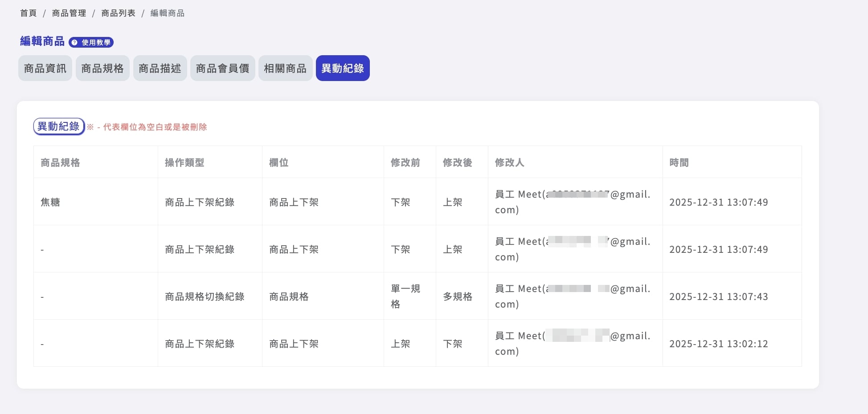Open the 使用教學 help badge
The image size is (868, 414).
point(91,42)
